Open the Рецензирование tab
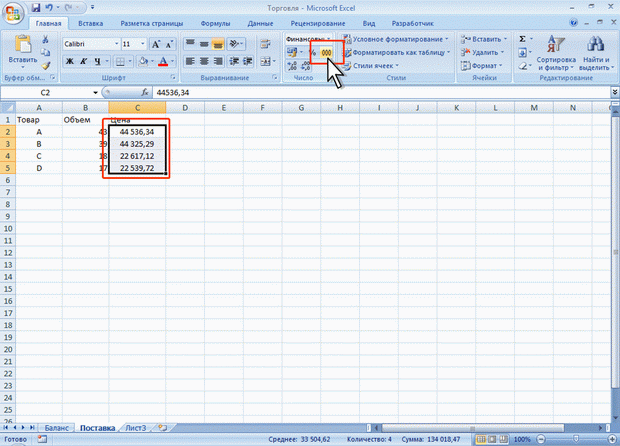The image size is (620, 446). coord(318,23)
